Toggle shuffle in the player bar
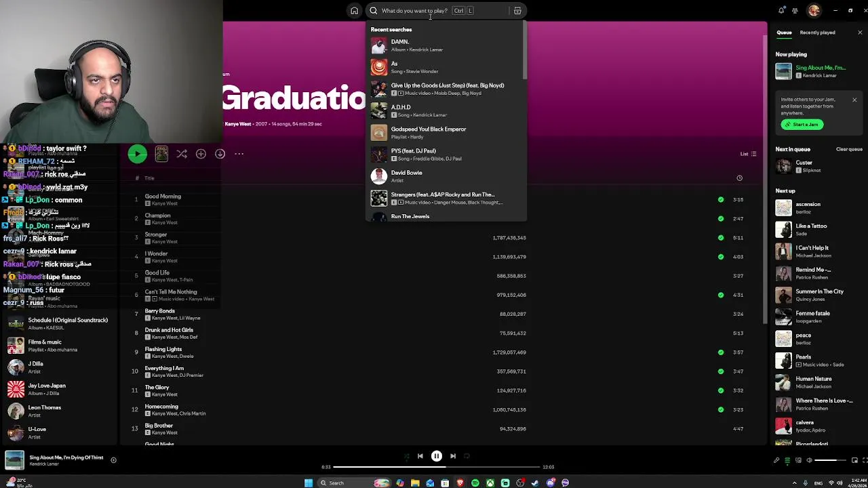 (x=406, y=456)
